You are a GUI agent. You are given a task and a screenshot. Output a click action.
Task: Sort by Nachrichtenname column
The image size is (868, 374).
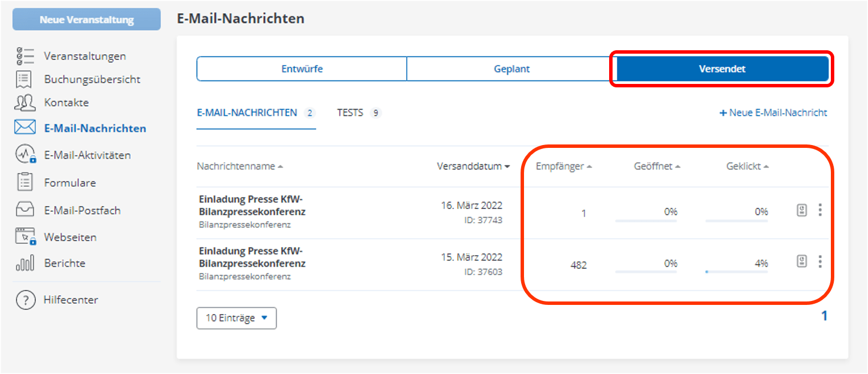[x=240, y=166]
